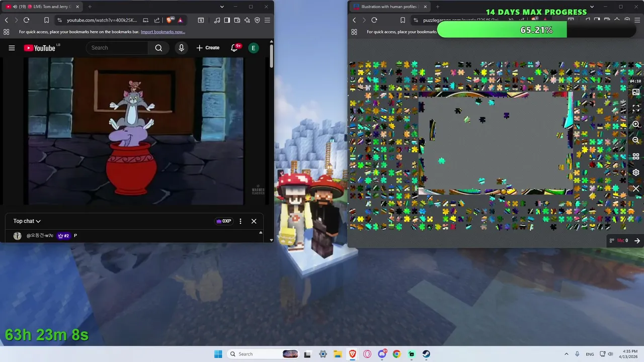Click the next arrow in puzzle window

pos(637,241)
